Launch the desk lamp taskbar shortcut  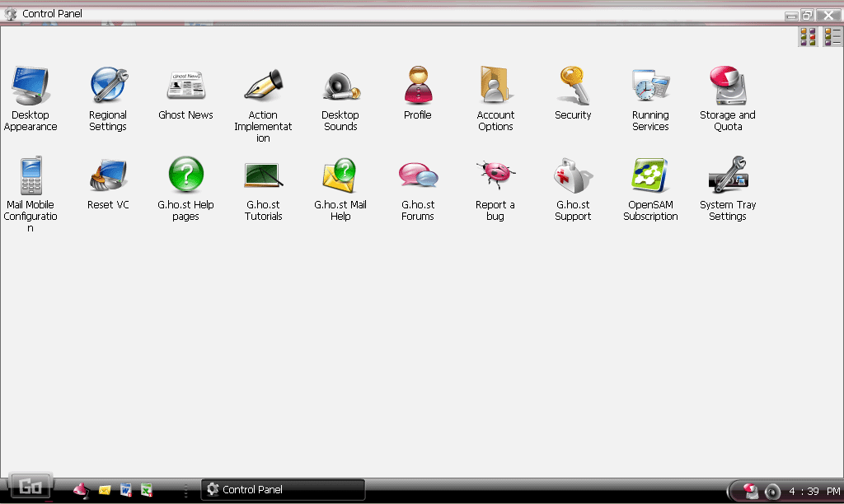coord(82,490)
